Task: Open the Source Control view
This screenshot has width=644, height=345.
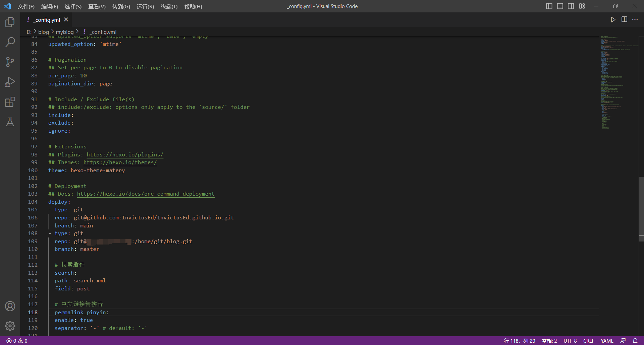Action: coord(10,62)
